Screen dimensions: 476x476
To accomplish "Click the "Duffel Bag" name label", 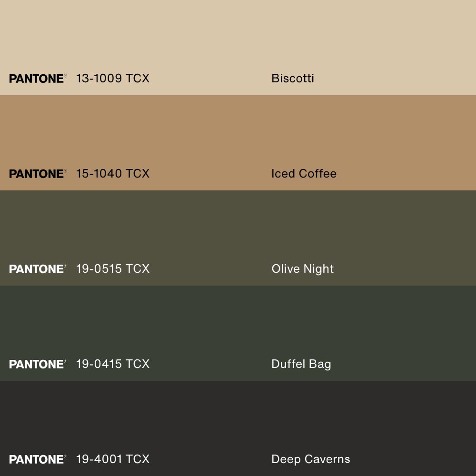I will click(x=301, y=364).
